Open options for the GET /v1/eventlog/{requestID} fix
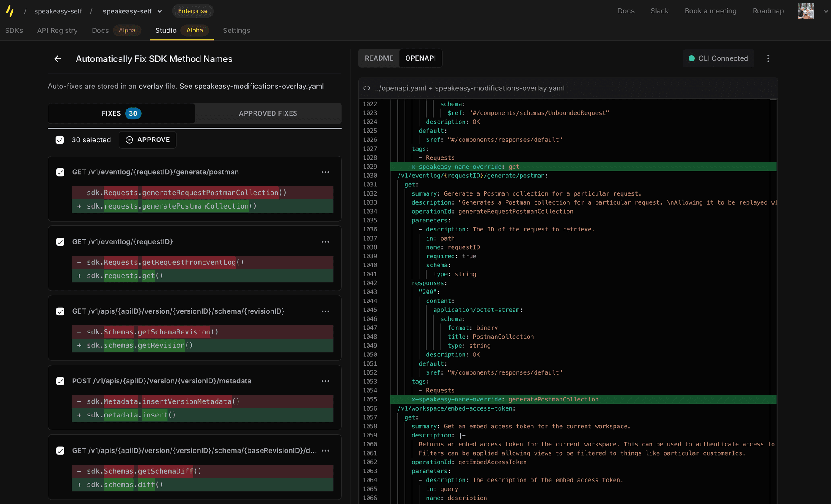 (x=325, y=242)
